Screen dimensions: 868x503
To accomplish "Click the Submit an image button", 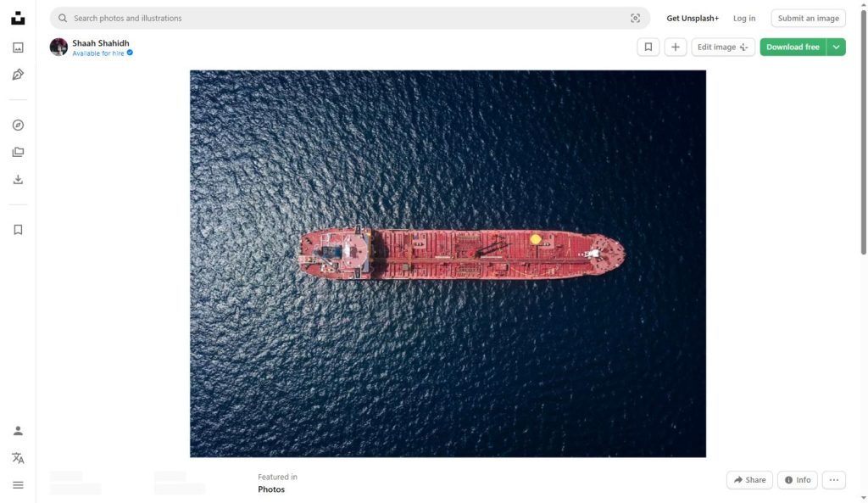I will click(x=808, y=19).
